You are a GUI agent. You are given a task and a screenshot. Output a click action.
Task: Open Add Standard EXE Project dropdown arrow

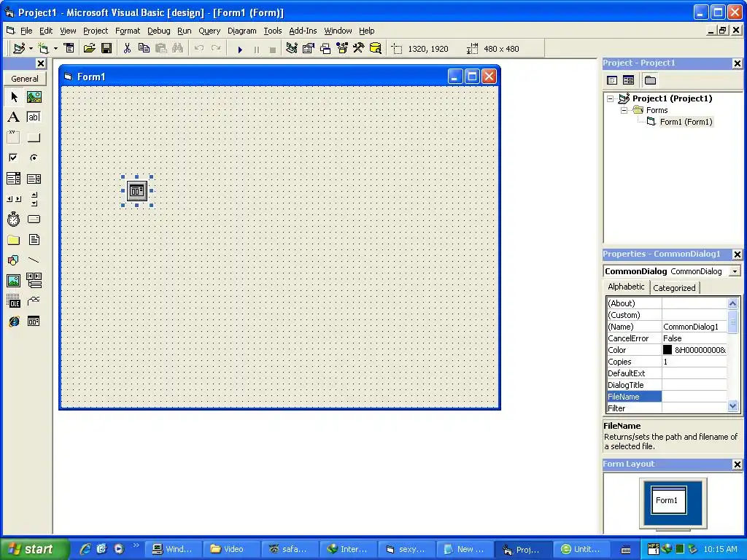point(31,49)
